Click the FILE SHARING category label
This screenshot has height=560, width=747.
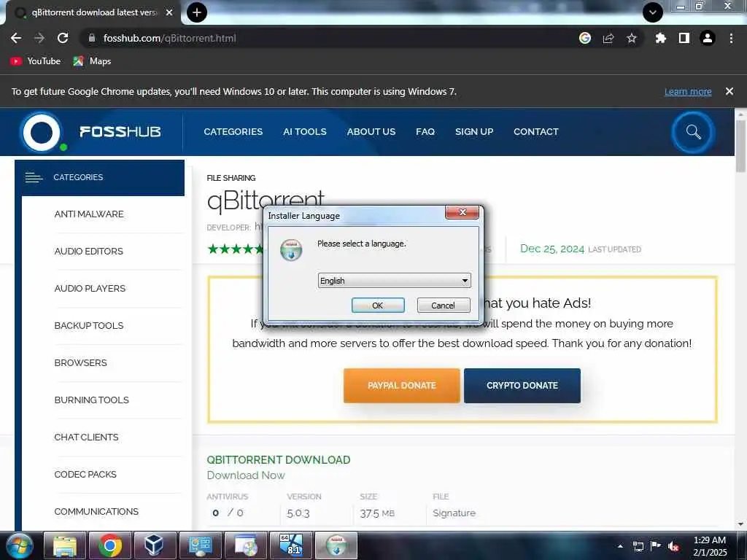coord(231,178)
